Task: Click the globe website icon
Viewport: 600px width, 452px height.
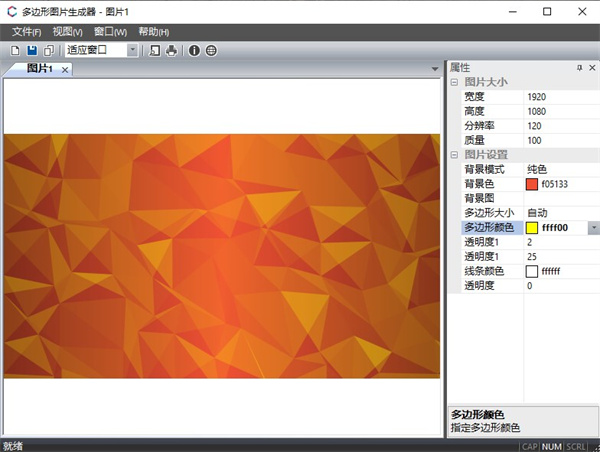Action: 211,51
